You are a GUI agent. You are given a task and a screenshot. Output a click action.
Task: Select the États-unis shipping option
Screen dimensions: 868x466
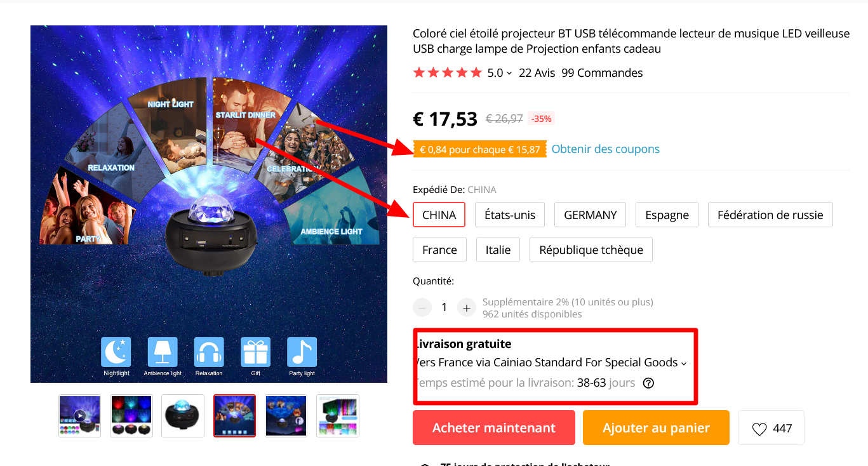point(511,215)
